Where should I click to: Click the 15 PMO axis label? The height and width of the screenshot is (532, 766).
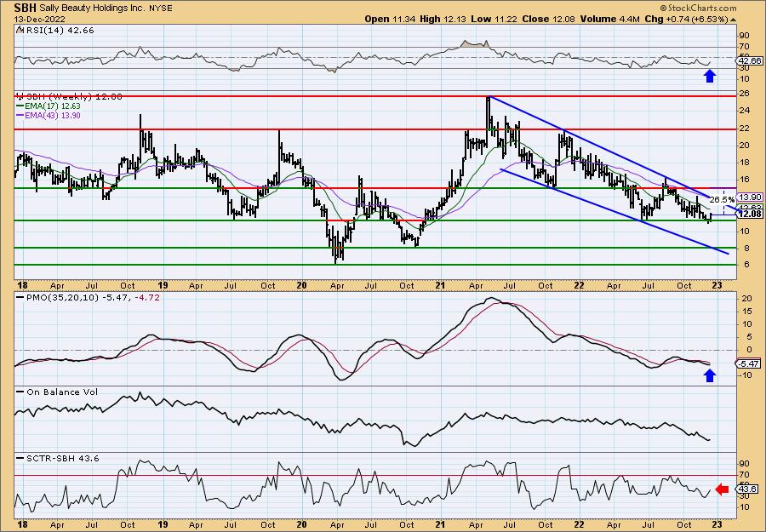pyautogui.click(x=745, y=312)
